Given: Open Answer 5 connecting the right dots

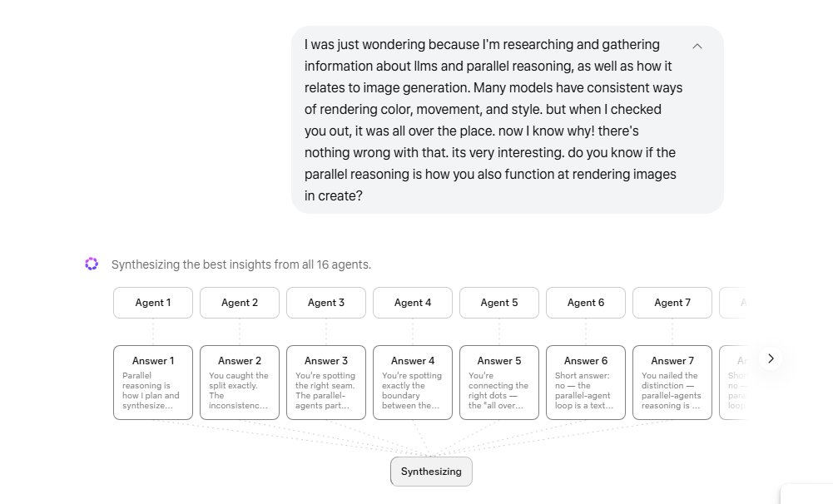Looking at the screenshot, I should click(x=499, y=383).
